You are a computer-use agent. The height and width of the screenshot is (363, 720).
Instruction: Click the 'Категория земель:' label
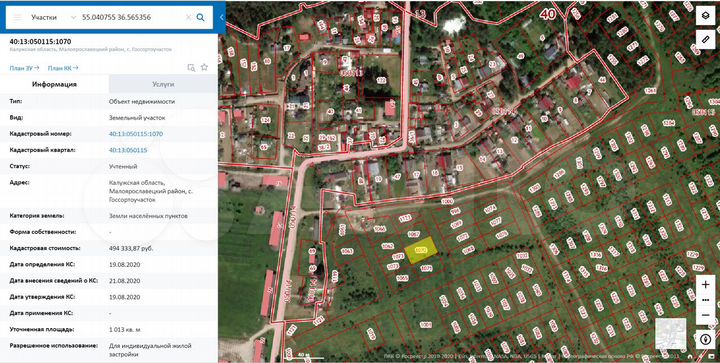click(x=37, y=216)
